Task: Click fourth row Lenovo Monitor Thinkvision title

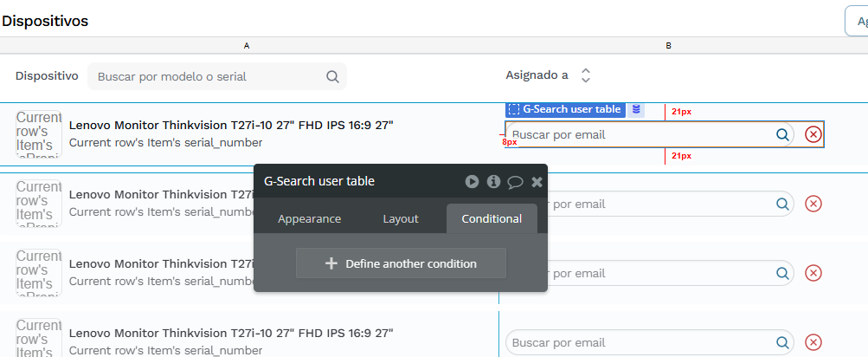Action: click(x=231, y=333)
